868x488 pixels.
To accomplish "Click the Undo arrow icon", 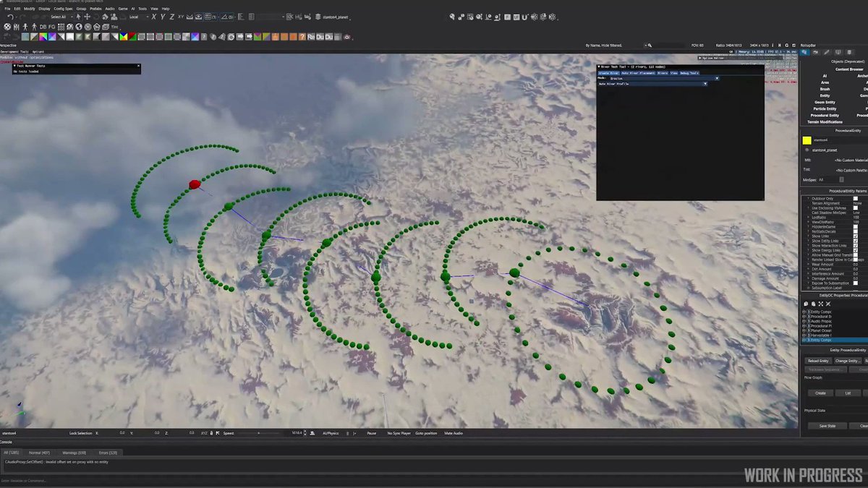I will (11, 17).
